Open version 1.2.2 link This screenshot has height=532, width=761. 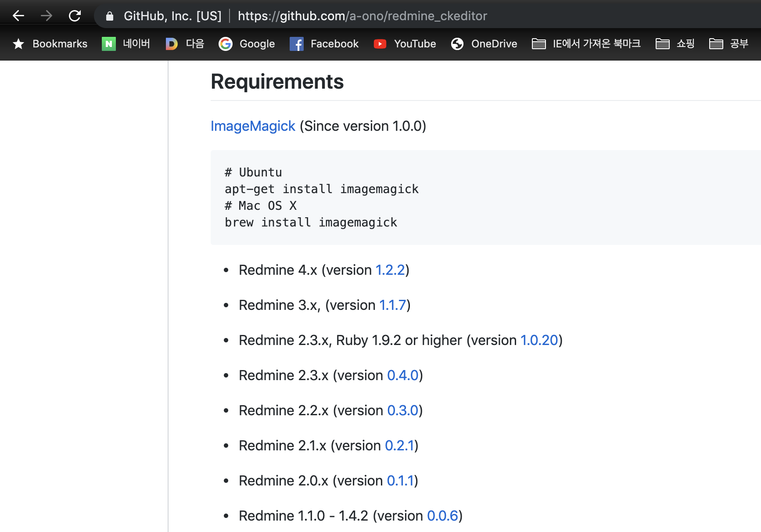pyautogui.click(x=390, y=270)
